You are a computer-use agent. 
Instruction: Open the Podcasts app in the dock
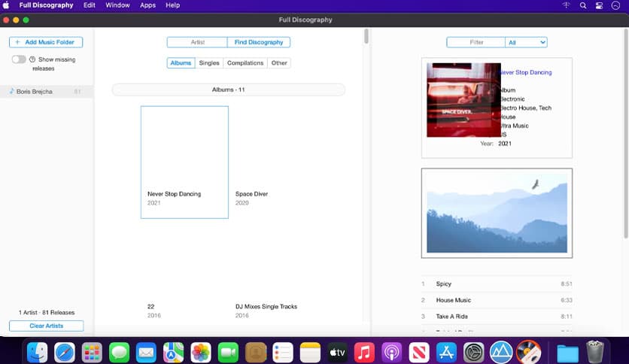click(x=391, y=352)
